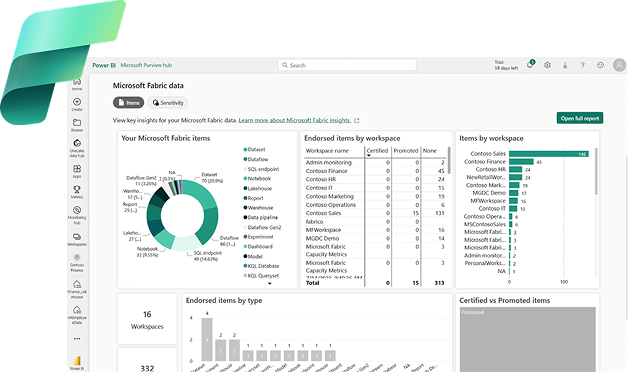Image resolution: width=640 pixels, height=385 pixels.
Task: Open the Contoso Finance workspace in the sidebar
Action: click(77, 262)
